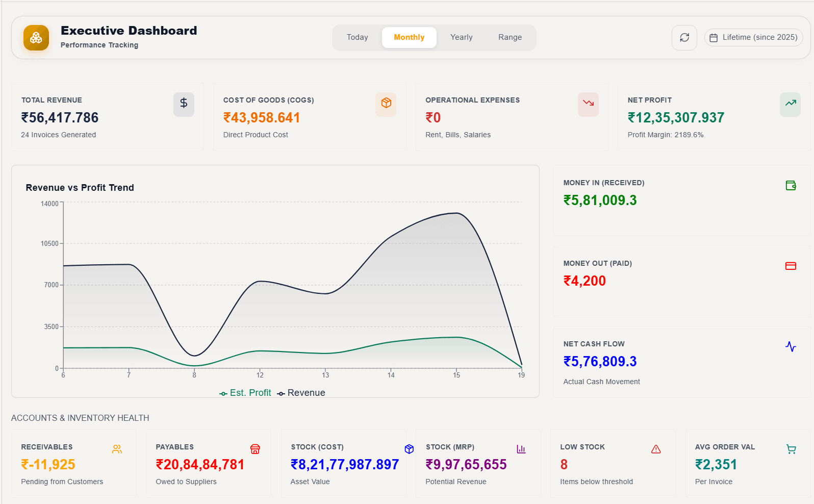Click the 'Rent, Bills, Salaries' label
Image resolution: width=814 pixels, height=504 pixels.
[x=458, y=135]
